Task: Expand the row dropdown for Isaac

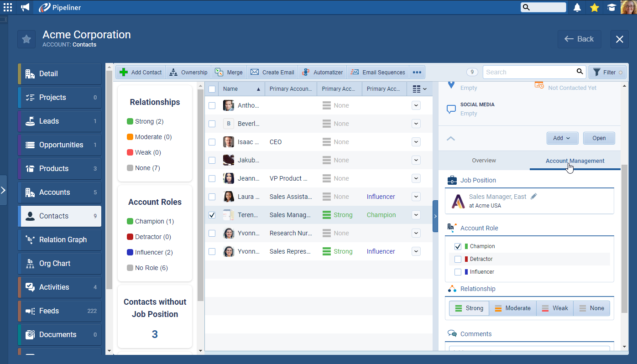Action: point(416,142)
